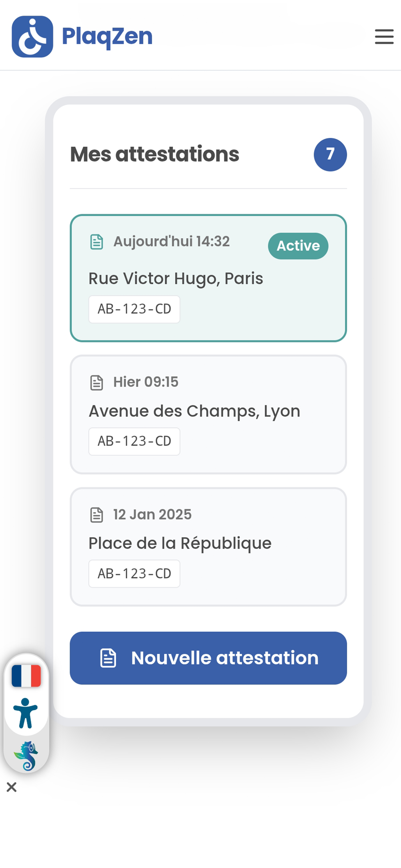Click the Active status badge
Screen dimensions: 401x868
point(298,246)
